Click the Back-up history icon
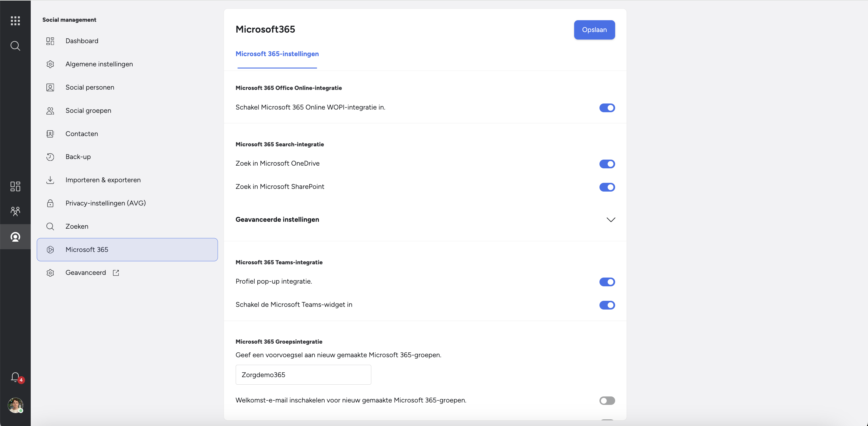 click(x=50, y=157)
